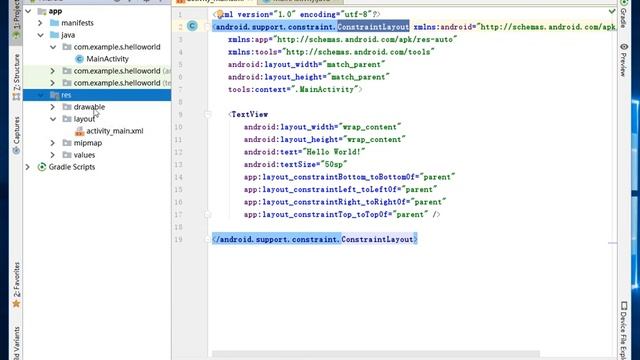Image resolution: width=640 pixels, height=360 pixels.
Task: Expand the values folder
Action: pos(52,155)
